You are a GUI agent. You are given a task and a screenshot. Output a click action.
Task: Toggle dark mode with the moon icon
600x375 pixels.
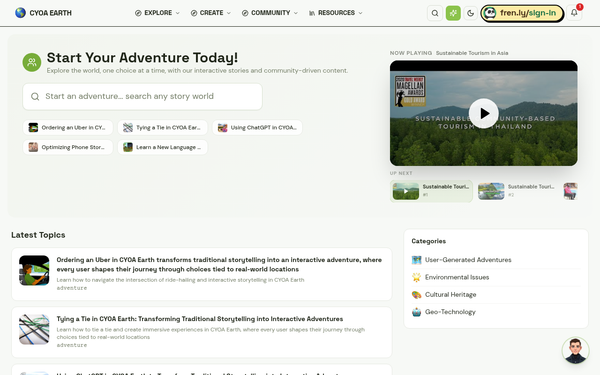pyautogui.click(x=471, y=13)
